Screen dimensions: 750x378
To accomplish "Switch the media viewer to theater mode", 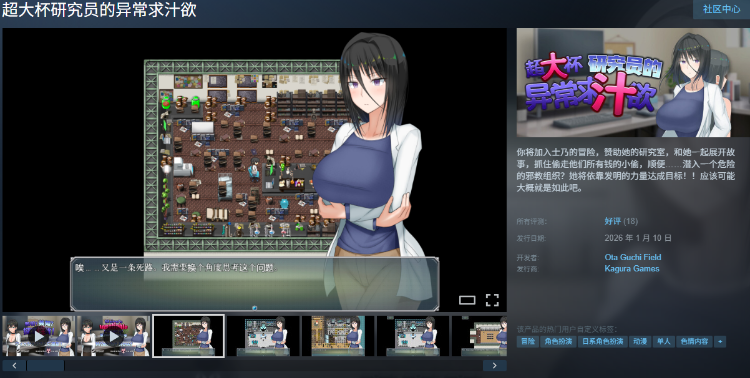I will [467, 300].
